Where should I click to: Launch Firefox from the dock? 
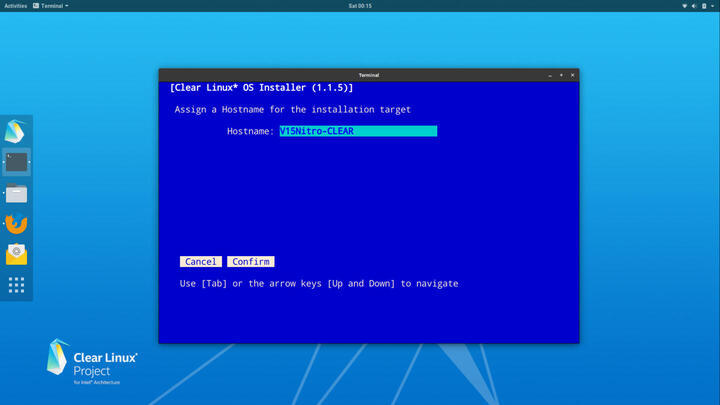16,224
